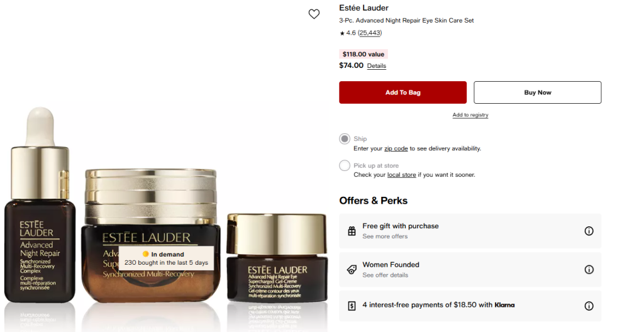Open the price Details link
Screen dimensions: 644x332
tap(377, 66)
